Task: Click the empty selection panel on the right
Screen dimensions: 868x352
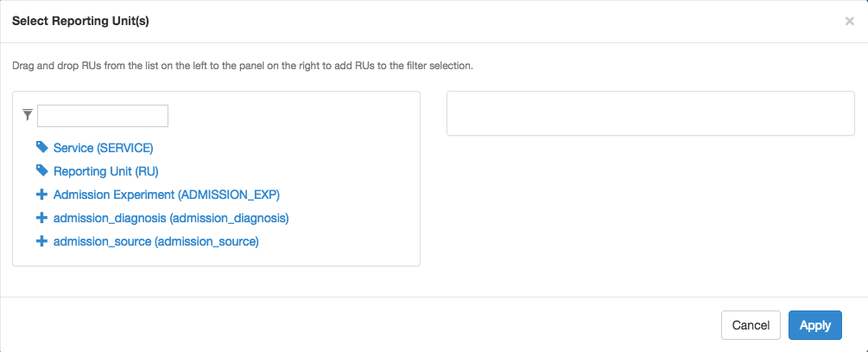Action: click(x=650, y=113)
